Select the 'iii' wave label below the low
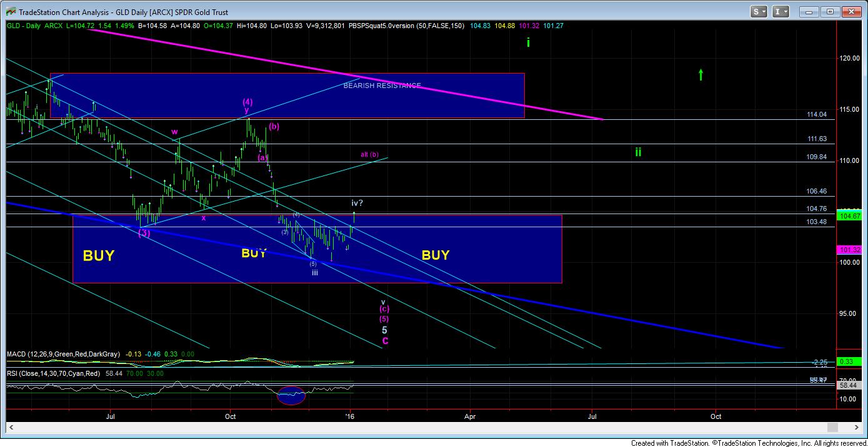 [x=314, y=272]
